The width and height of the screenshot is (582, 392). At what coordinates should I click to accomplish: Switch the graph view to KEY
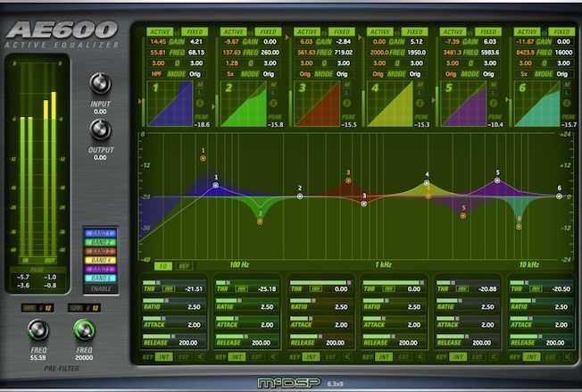184,266
